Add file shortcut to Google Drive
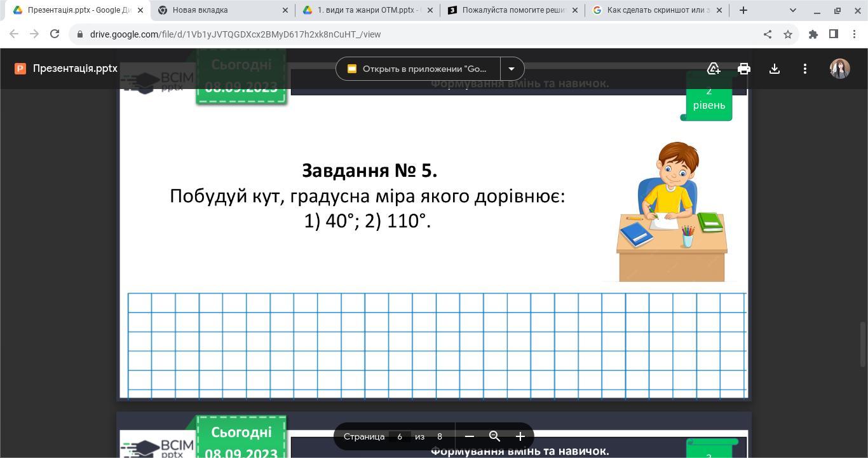Image resolution: width=868 pixels, height=458 pixels. coord(714,69)
